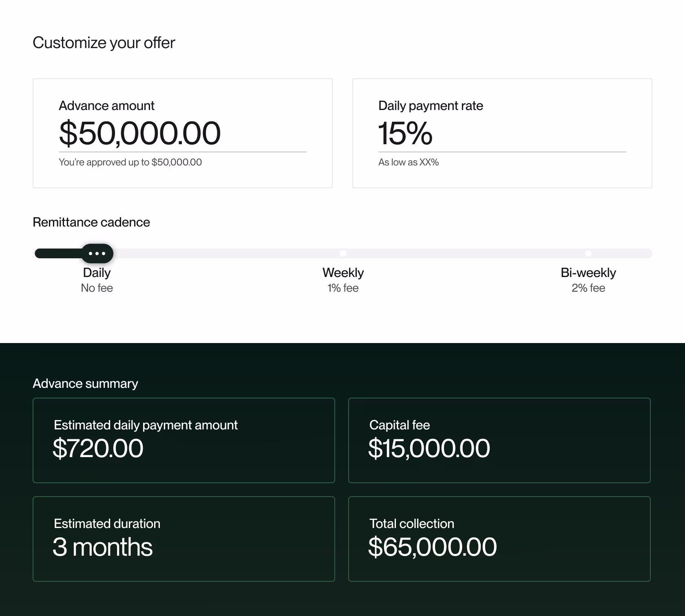
Task: Click the 'No fee' text under Daily
Action: [x=97, y=288]
